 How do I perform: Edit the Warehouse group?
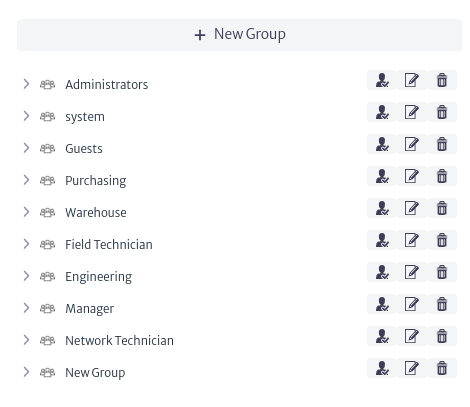pos(412,208)
